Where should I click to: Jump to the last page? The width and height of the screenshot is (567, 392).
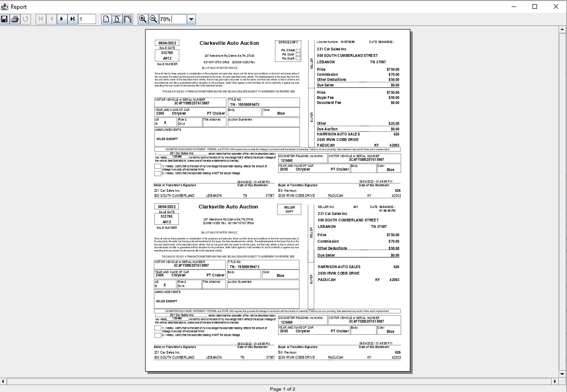click(x=73, y=19)
